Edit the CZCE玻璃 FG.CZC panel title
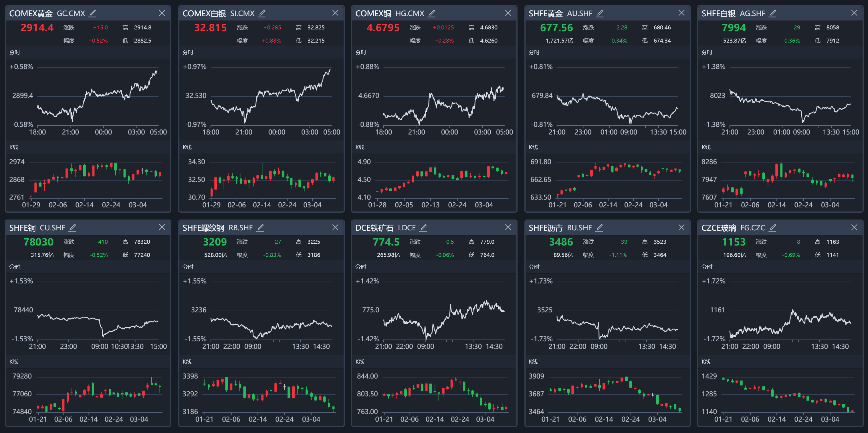The image size is (868, 433). [773, 228]
